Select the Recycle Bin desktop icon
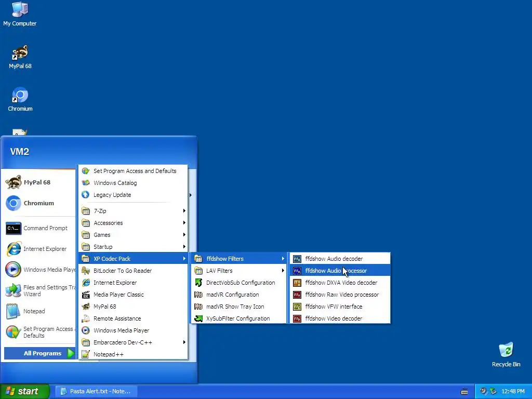 [x=506, y=354]
